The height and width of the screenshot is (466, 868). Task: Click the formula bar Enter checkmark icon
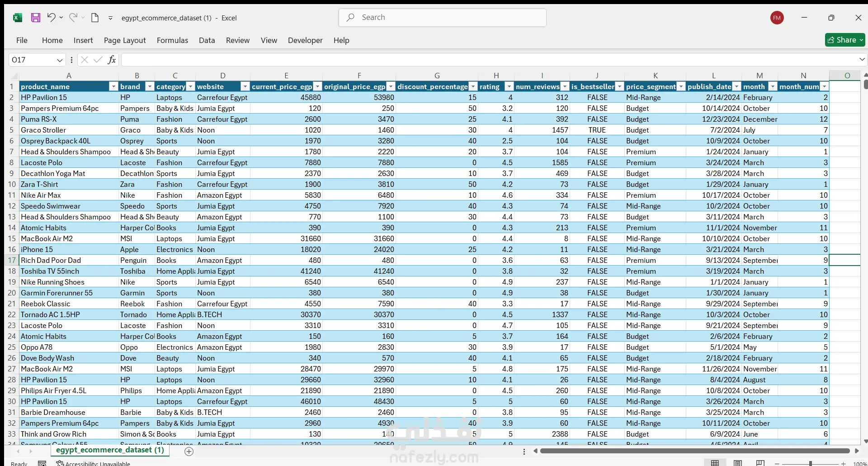tap(98, 60)
